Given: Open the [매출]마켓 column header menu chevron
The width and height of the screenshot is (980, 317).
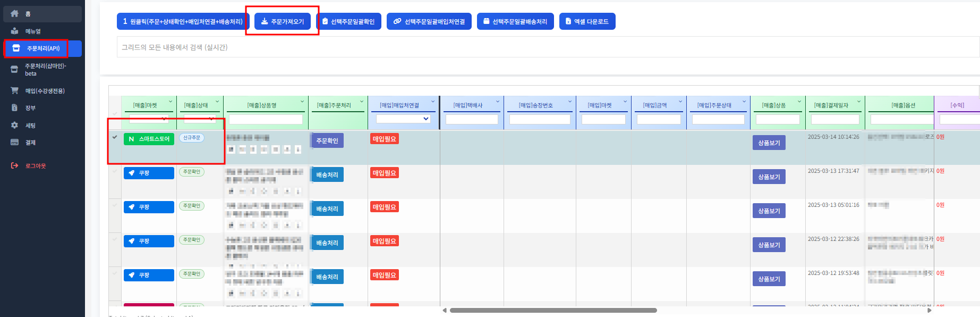Looking at the screenshot, I should click(171, 102).
